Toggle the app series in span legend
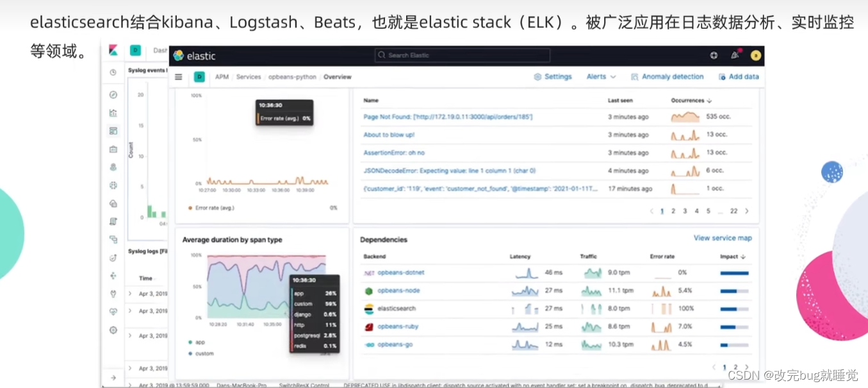868x388 pixels. click(198, 342)
